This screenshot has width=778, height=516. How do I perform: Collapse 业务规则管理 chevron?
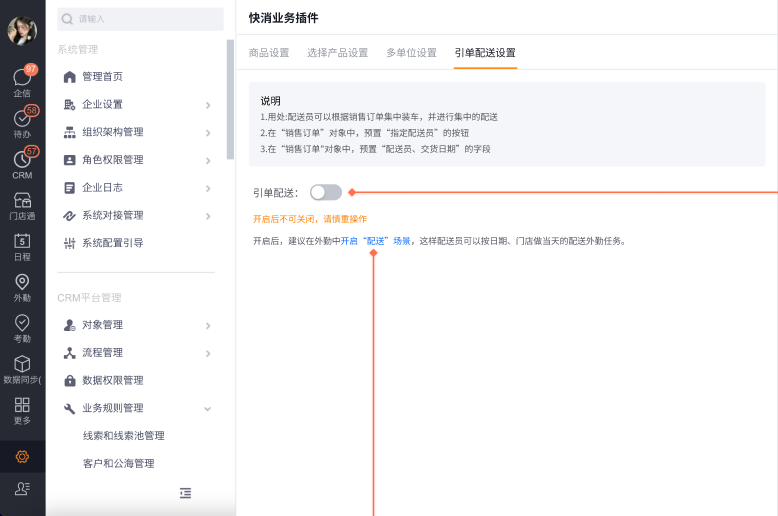tap(208, 409)
